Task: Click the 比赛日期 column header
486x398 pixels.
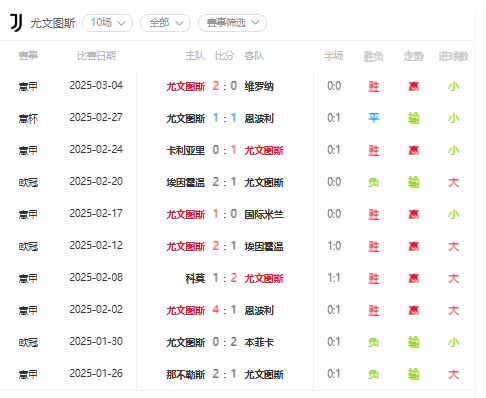Action: point(96,55)
